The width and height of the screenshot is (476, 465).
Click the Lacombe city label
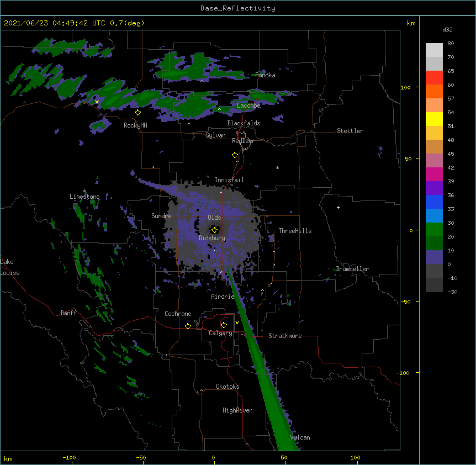pos(248,105)
